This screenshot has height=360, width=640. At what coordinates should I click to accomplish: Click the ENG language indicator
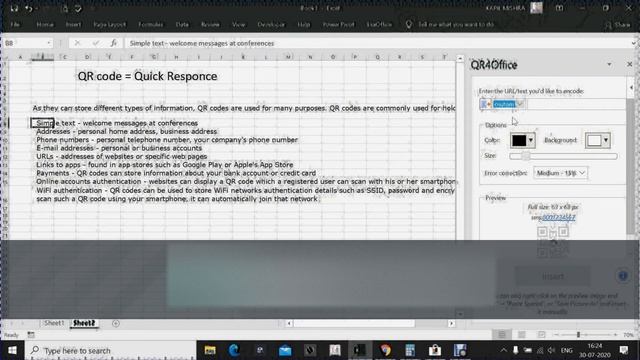[x=567, y=350]
